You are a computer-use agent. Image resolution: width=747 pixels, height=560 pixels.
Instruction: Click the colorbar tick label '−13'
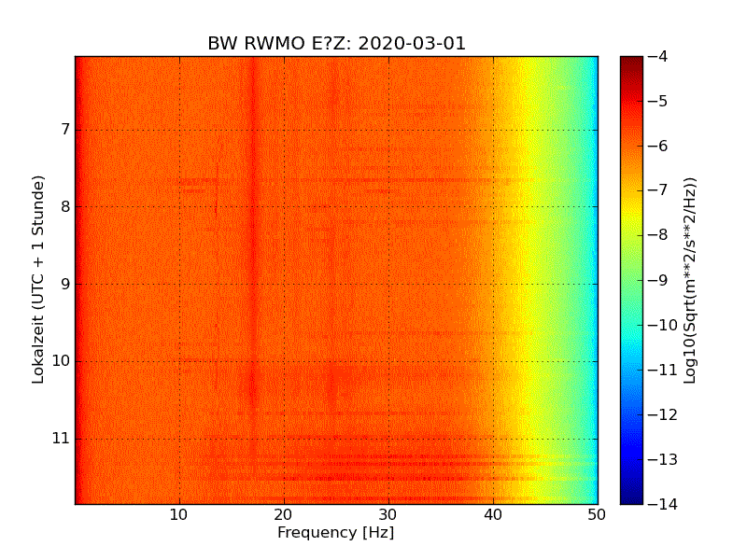click(x=663, y=459)
